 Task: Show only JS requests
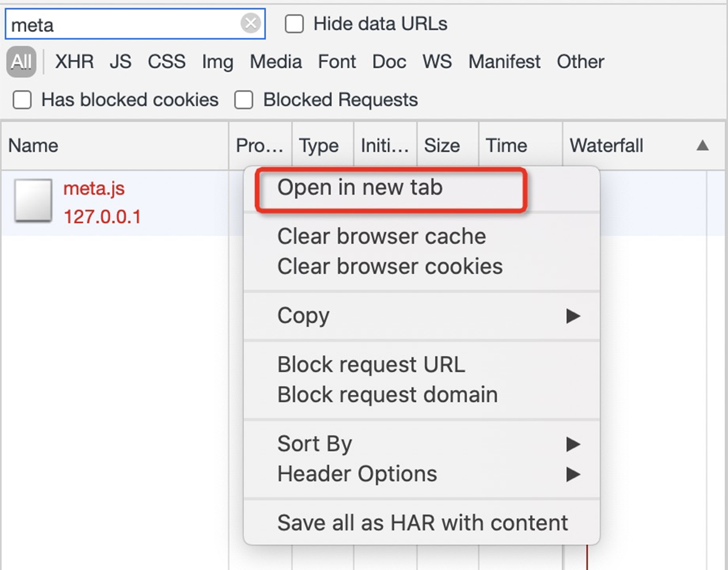[x=120, y=62]
